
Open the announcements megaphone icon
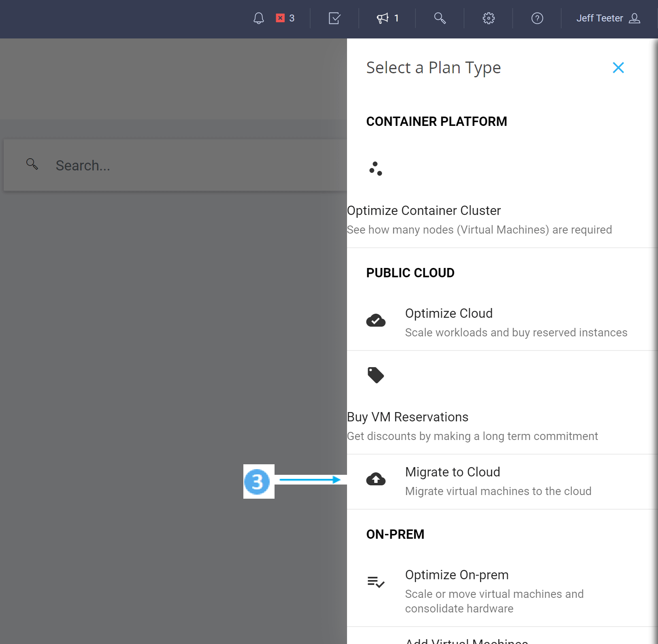point(382,18)
